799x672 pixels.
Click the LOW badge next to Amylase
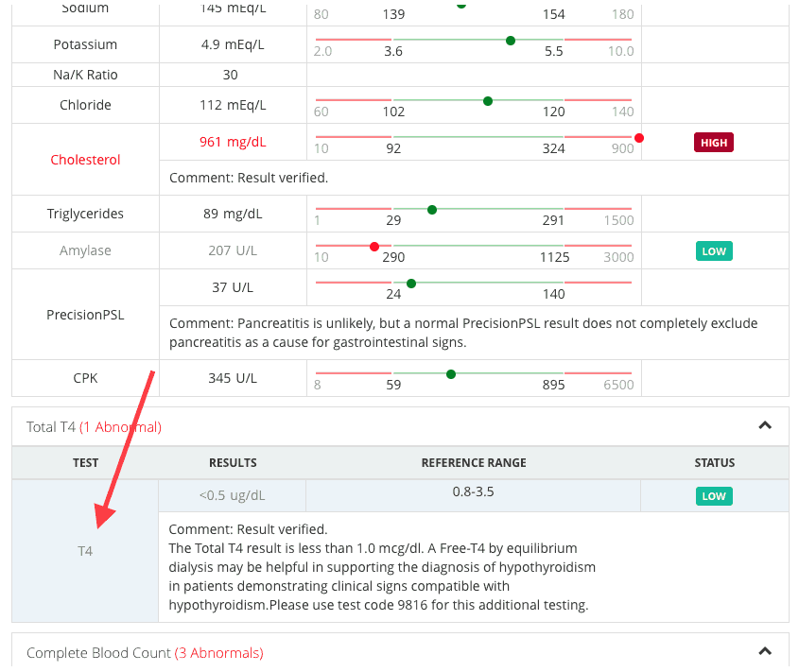pyautogui.click(x=714, y=251)
